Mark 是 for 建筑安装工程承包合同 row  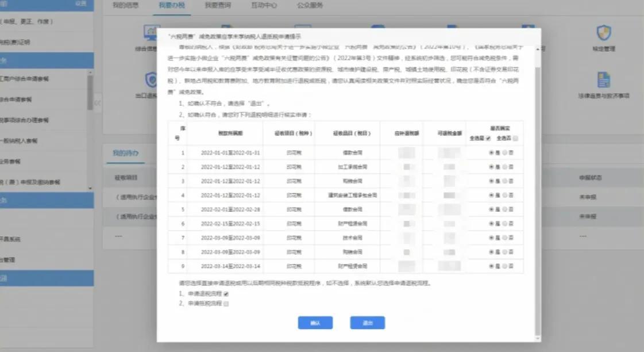(x=491, y=196)
